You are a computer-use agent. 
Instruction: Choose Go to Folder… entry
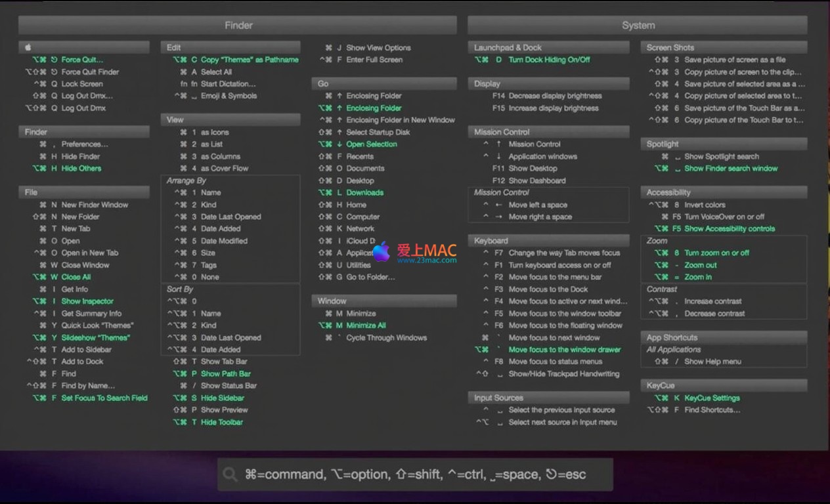(x=370, y=278)
